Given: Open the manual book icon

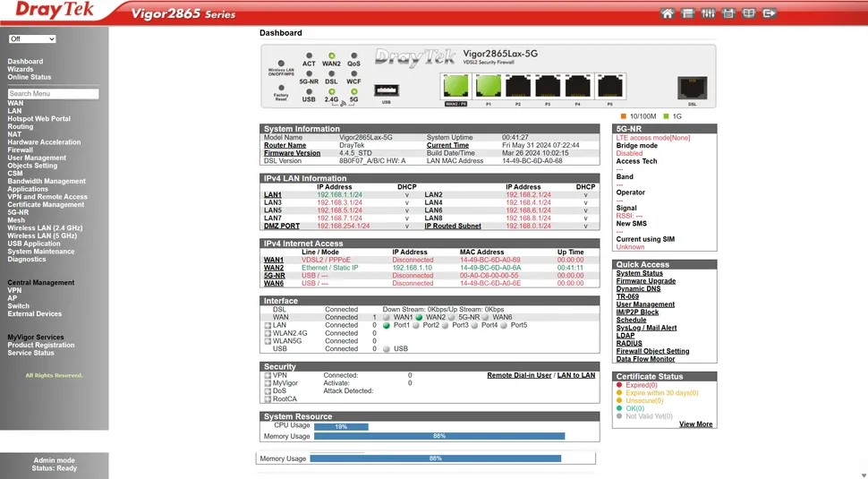Looking at the screenshot, I should coord(749,13).
